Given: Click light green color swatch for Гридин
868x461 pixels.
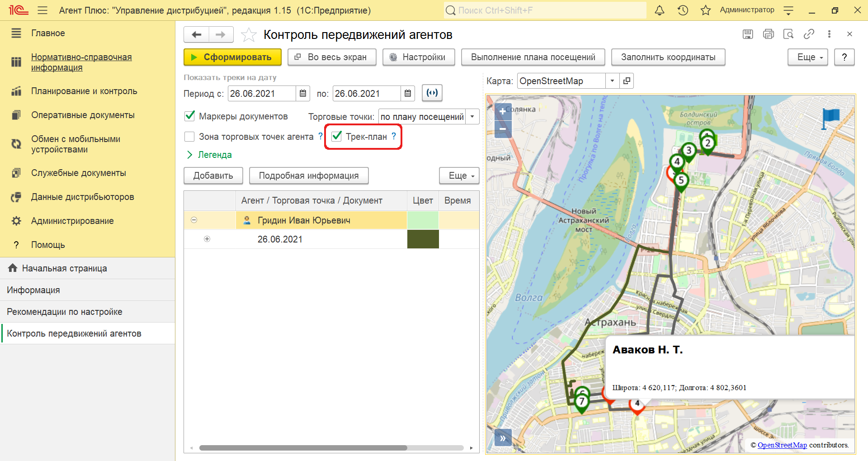Looking at the screenshot, I should pos(423,220).
